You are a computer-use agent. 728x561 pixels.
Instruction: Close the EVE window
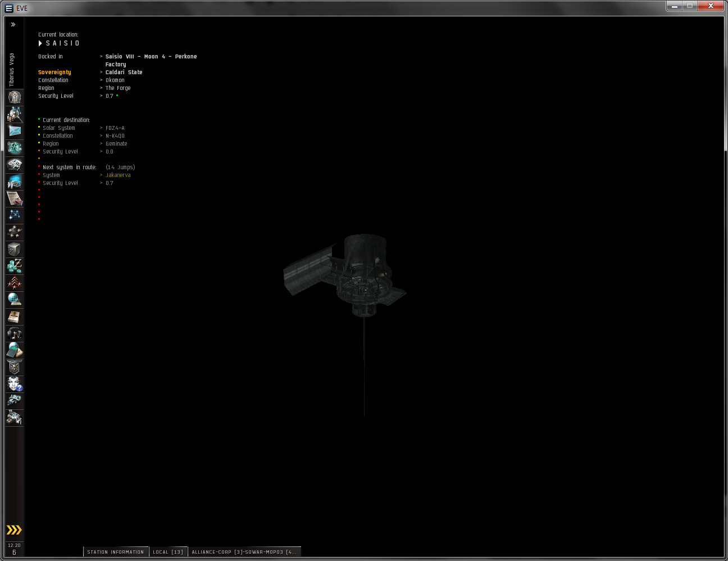[x=711, y=6]
